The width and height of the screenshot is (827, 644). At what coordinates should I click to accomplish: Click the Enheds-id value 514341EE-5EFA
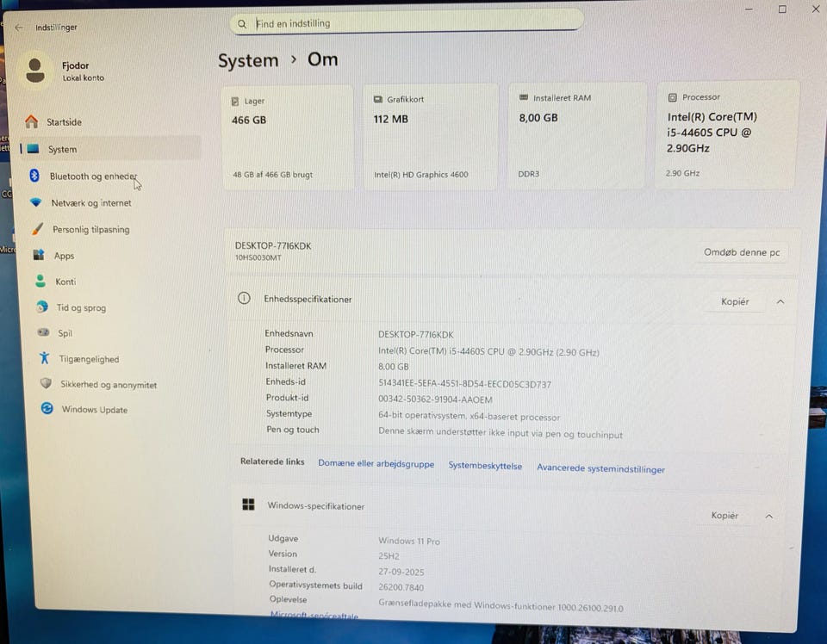pos(464,384)
